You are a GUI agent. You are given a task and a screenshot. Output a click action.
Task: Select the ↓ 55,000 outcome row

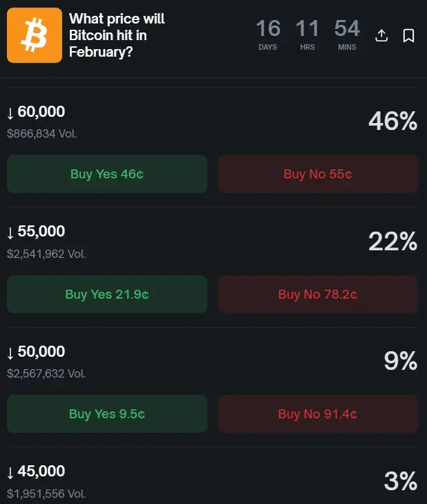(x=36, y=232)
